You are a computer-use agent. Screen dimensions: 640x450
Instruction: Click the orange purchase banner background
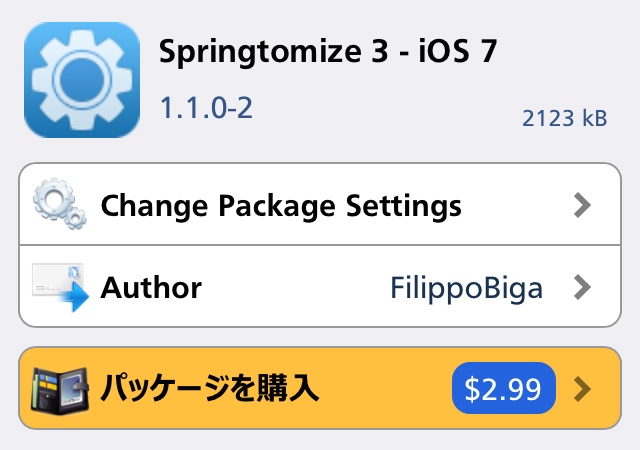[384, 388]
